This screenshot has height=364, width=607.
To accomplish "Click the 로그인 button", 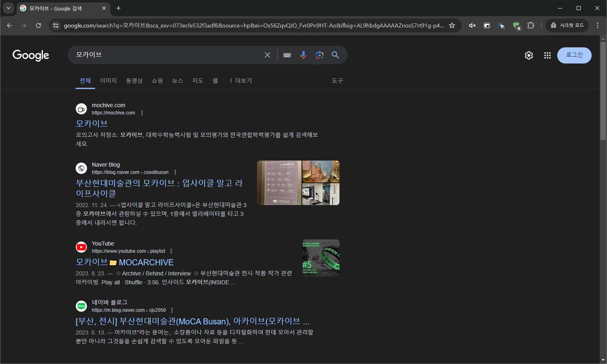I will 574,55.
